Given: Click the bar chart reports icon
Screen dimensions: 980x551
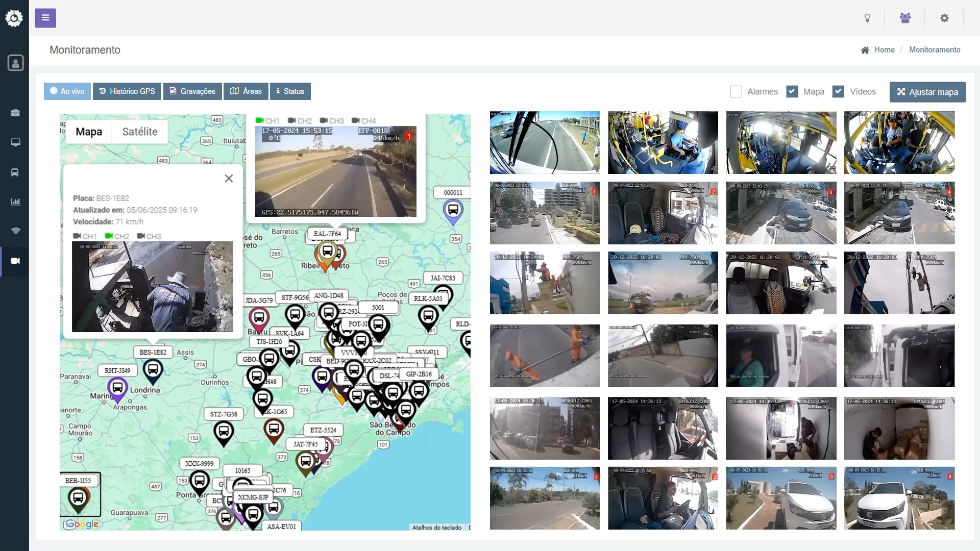Looking at the screenshot, I should [15, 202].
